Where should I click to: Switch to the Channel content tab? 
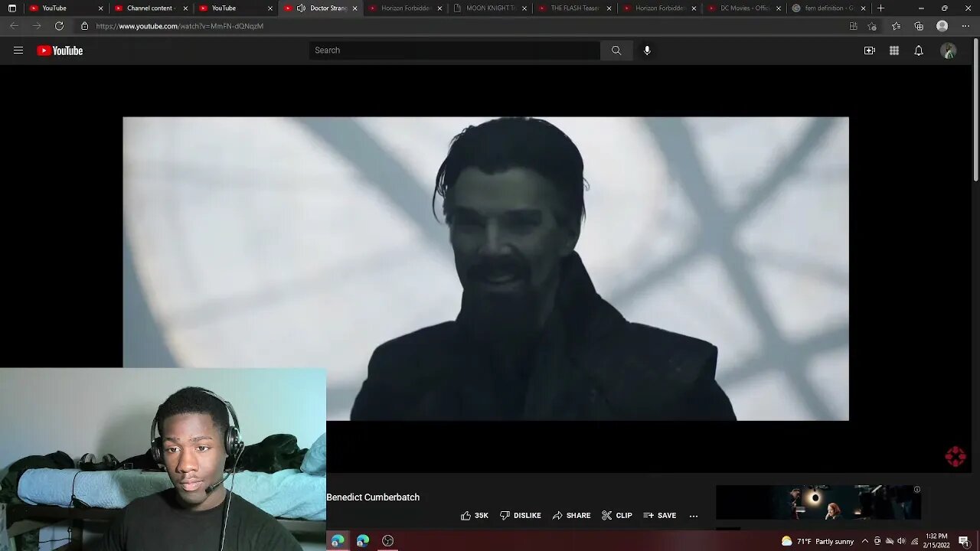(x=150, y=8)
